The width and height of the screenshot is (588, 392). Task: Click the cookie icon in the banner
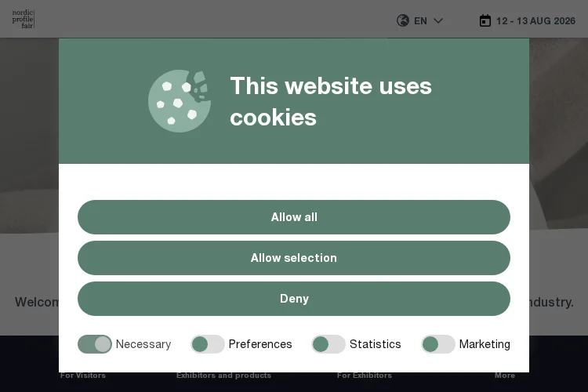[x=180, y=101]
